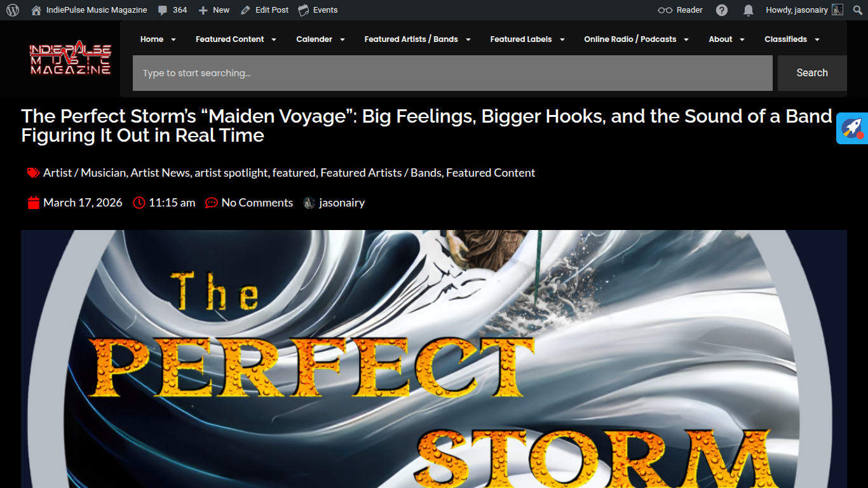Click the blue rocket floating icon

pyautogui.click(x=852, y=128)
